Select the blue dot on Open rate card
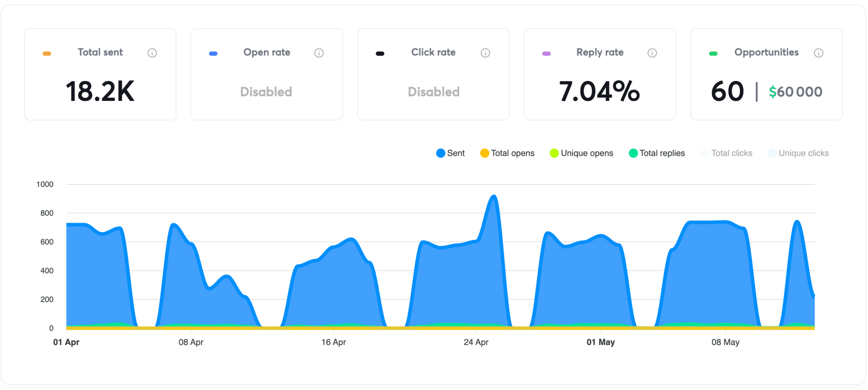Screen dimensions: 868x390 click(213, 53)
